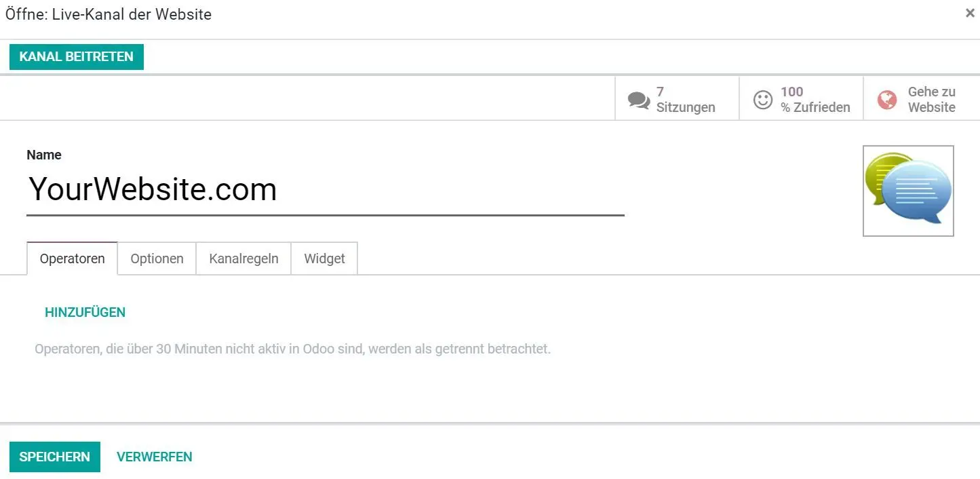Image resolution: width=980 pixels, height=479 pixels.
Task: Discard changes via VERWERFEN
Action: (155, 457)
